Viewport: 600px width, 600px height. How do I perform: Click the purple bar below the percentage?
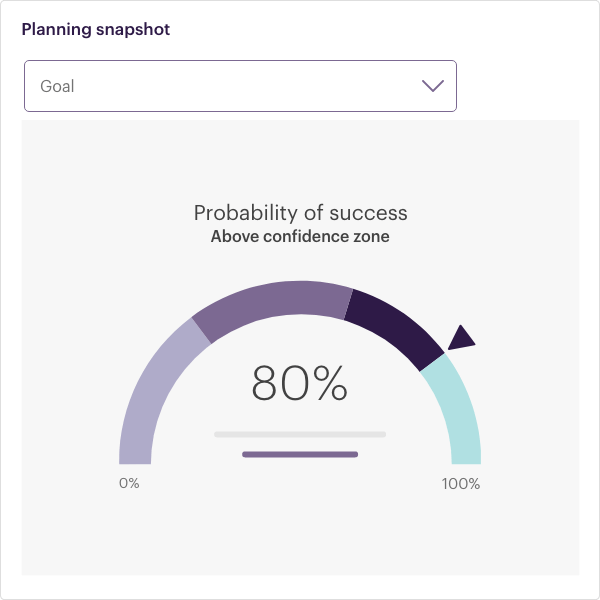(x=300, y=455)
